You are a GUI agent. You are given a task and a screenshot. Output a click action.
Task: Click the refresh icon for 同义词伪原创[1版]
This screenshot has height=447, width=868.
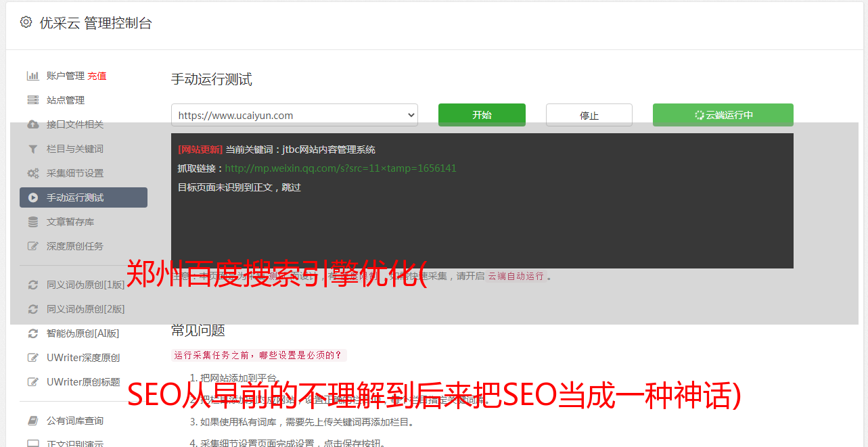tap(32, 285)
